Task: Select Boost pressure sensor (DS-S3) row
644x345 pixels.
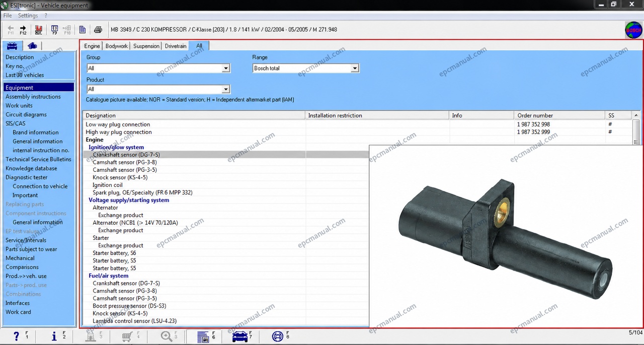Action: click(129, 306)
